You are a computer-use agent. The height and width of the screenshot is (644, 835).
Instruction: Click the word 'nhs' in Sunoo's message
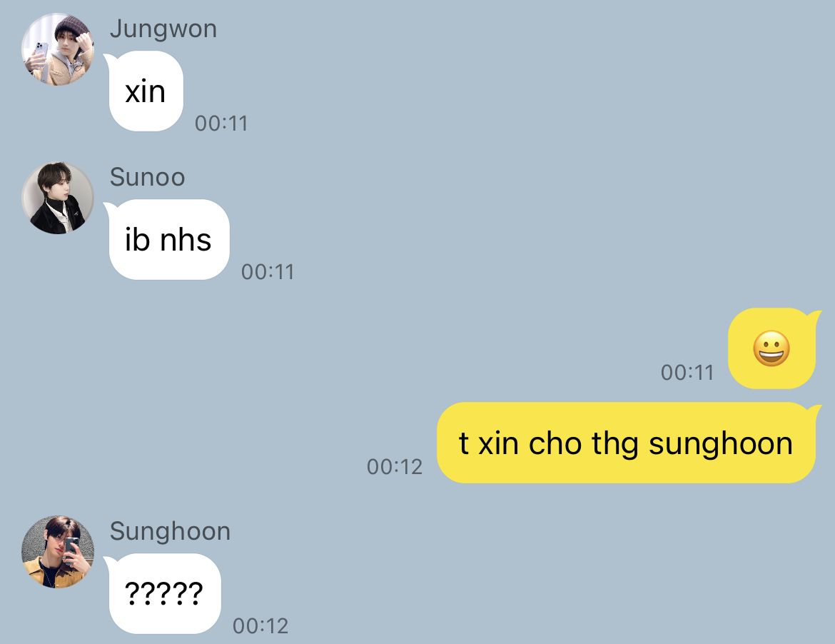click(186, 240)
